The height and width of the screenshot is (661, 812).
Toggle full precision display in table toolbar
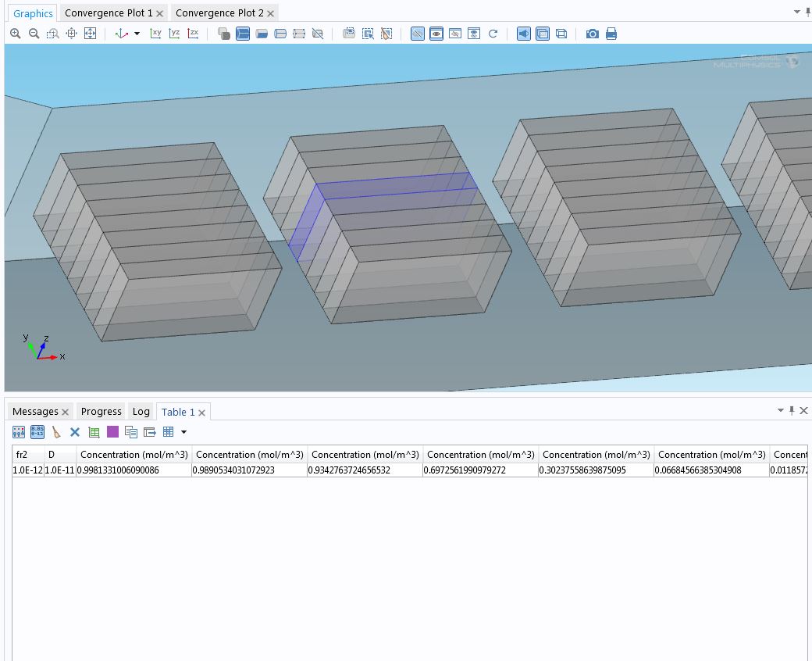point(37,432)
